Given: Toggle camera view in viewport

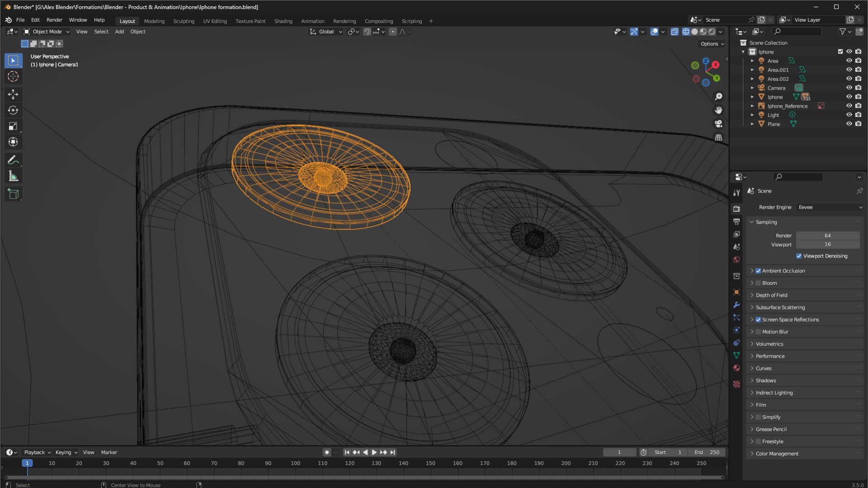Looking at the screenshot, I should [718, 124].
